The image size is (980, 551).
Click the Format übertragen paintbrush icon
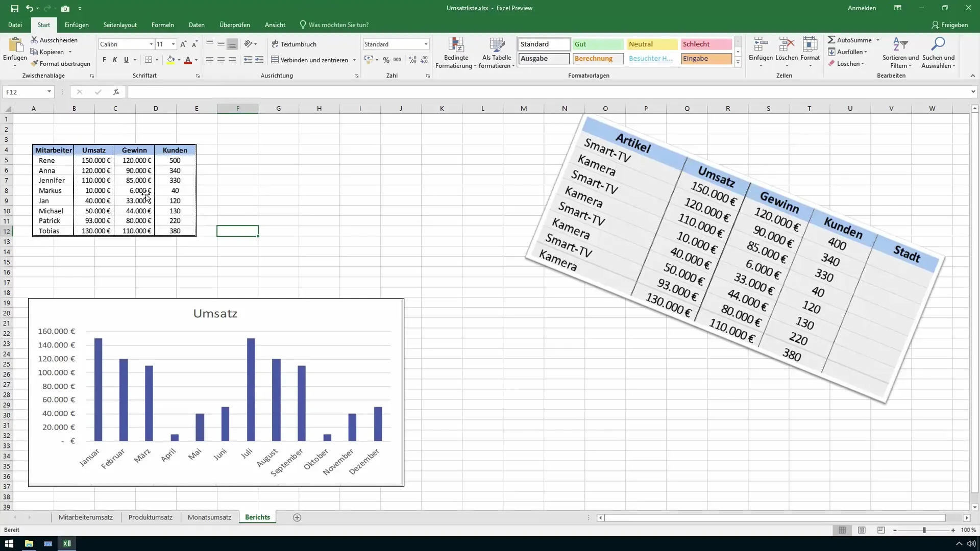(34, 64)
